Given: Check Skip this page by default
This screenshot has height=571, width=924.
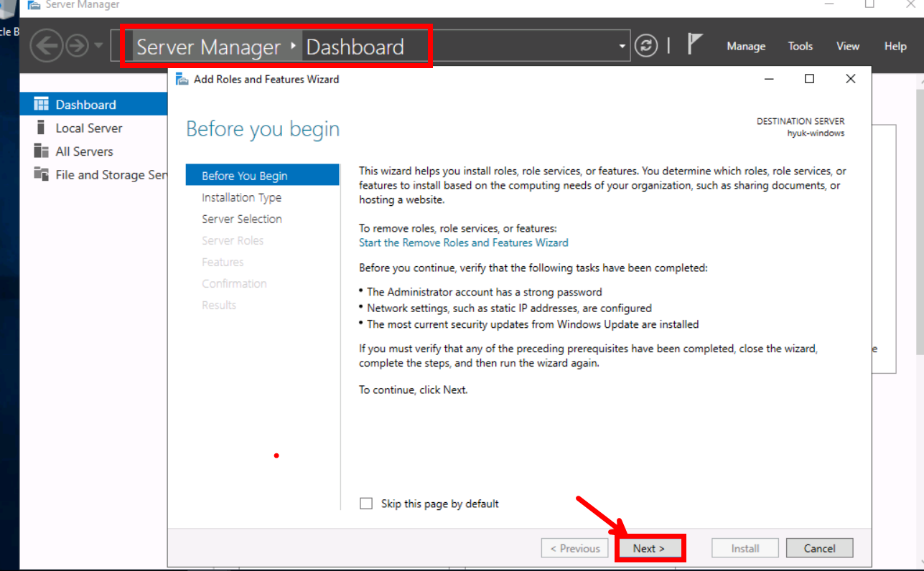Looking at the screenshot, I should point(366,504).
